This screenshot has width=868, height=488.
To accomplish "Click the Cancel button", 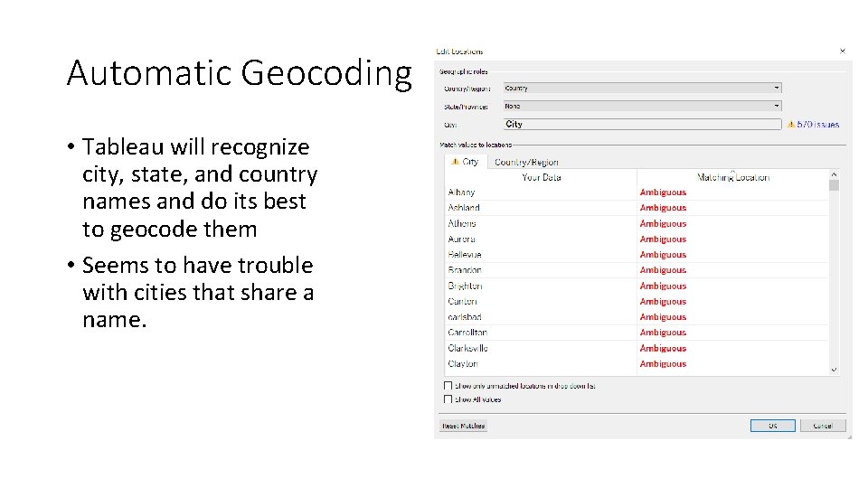I will pyautogui.click(x=823, y=426).
